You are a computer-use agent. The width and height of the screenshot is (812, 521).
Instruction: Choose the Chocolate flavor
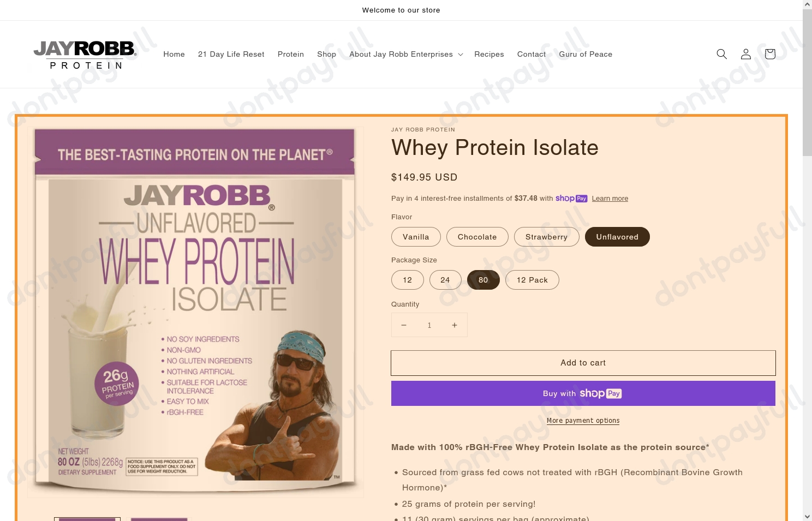coord(477,237)
